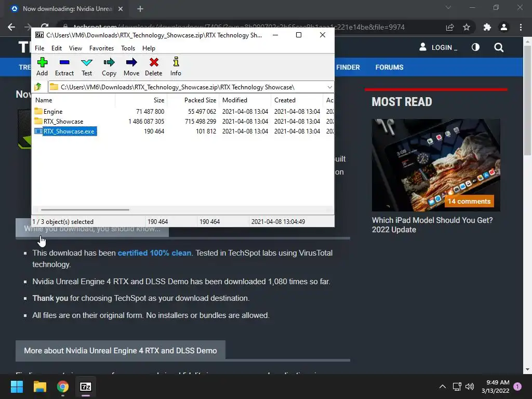Open the Help menu in 7-Zip

149,48
